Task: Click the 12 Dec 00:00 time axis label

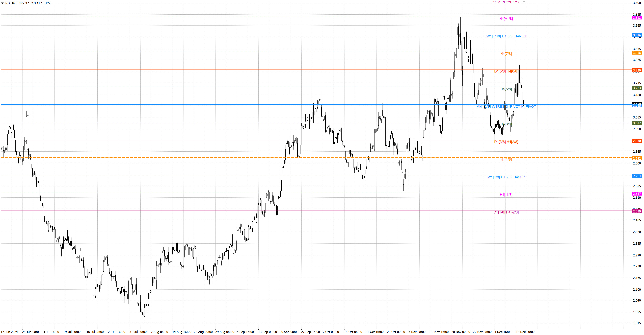Action: point(525,332)
